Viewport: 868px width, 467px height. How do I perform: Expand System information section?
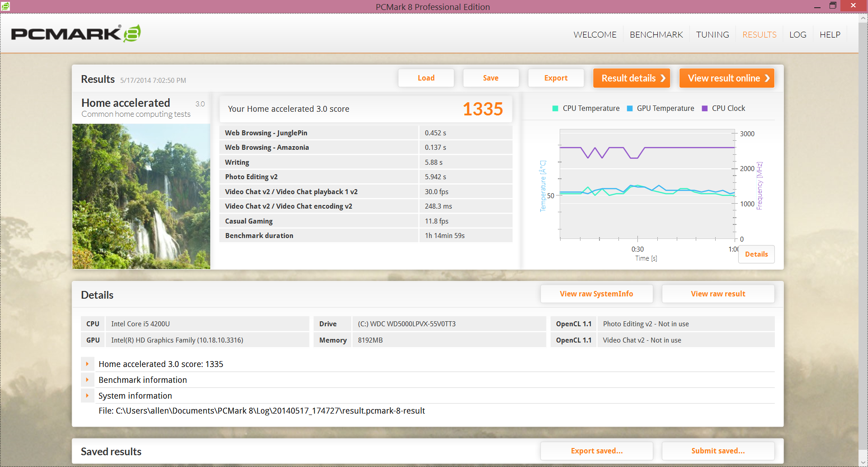pyautogui.click(x=87, y=396)
